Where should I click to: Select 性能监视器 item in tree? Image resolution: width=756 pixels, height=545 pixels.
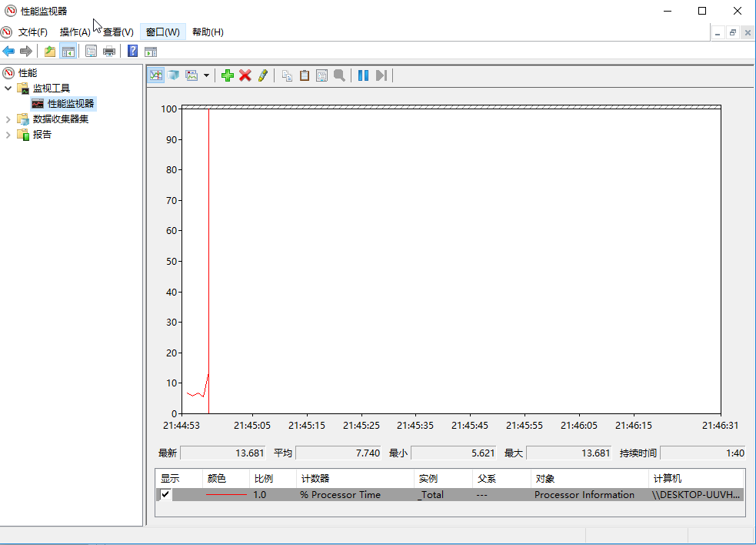point(71,104)
